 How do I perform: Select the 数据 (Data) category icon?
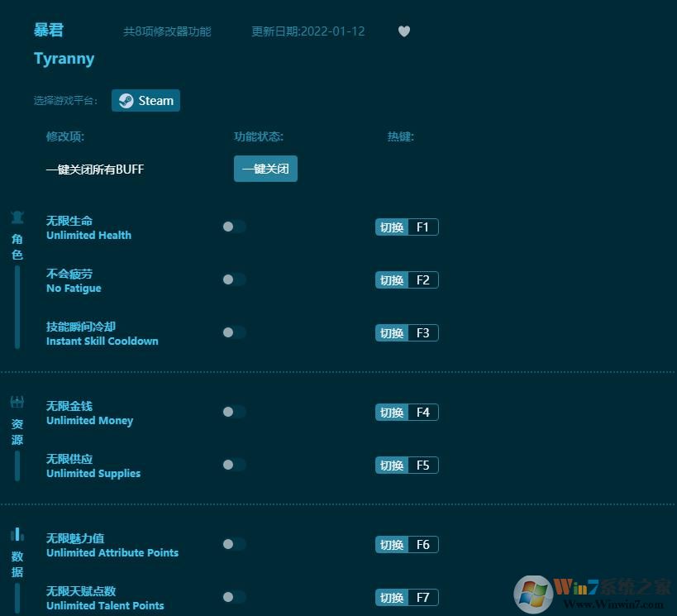click(17, 535)
